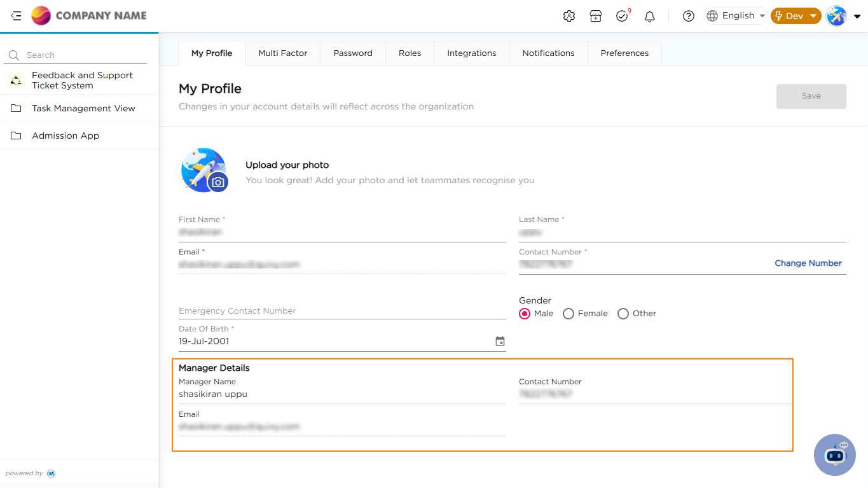Viewport: 868px width, 488px height.
Task: Open the notifications bell
Action: coord(649,17)
